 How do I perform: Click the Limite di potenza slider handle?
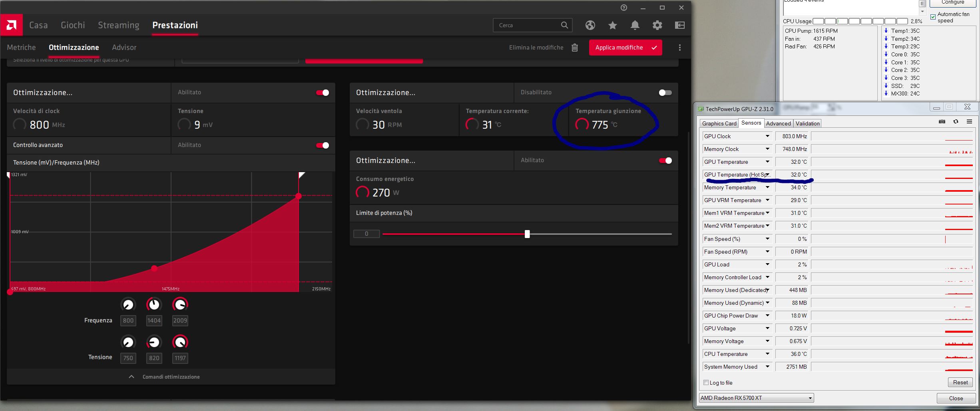527,234
